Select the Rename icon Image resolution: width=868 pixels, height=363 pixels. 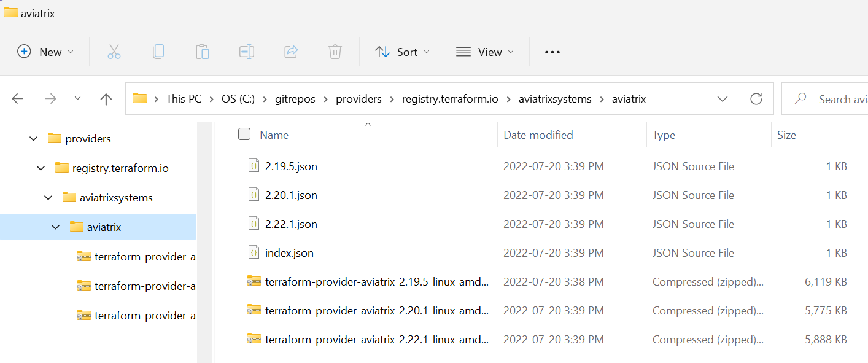pos(247,52)
